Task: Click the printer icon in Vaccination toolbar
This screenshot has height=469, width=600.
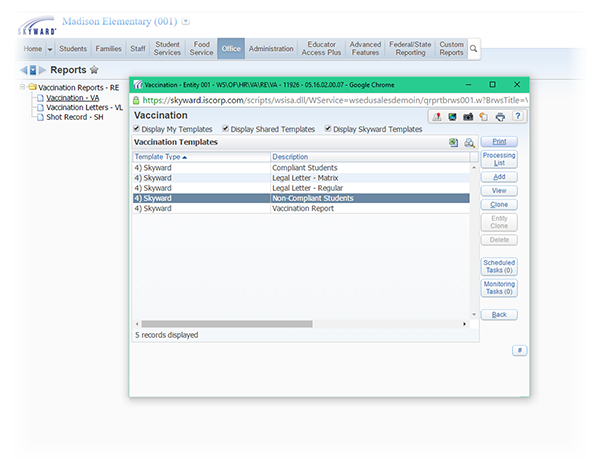Action: point(500,117)
